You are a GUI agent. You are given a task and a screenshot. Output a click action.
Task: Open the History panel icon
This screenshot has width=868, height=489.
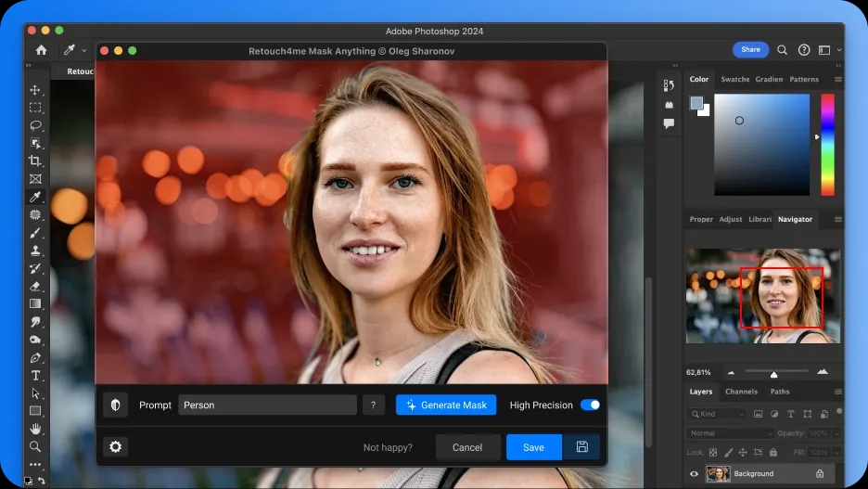pyautogui.click(x=669, y=85)
